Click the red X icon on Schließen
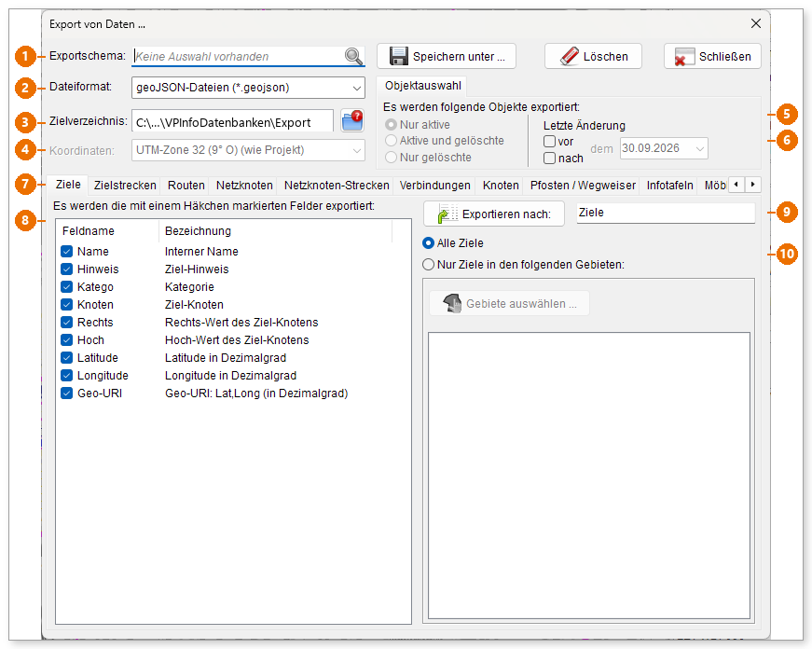Image resolution: width=812 pixels, height=649 pixels. [684, 57]
